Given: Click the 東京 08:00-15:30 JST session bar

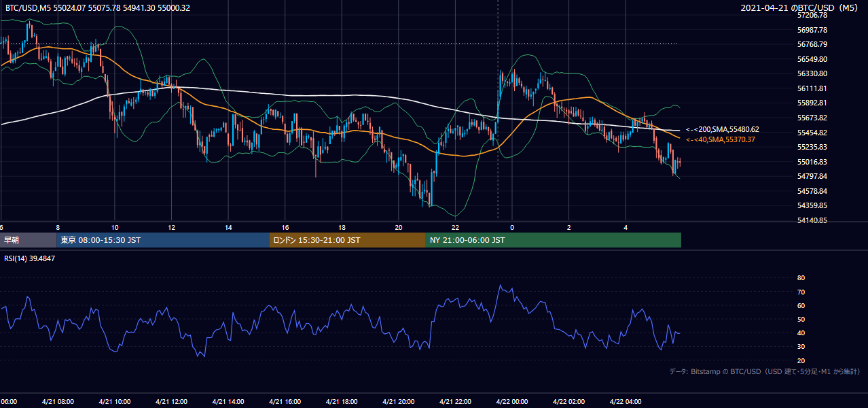Looking at the screenshot, I should 163,240.
